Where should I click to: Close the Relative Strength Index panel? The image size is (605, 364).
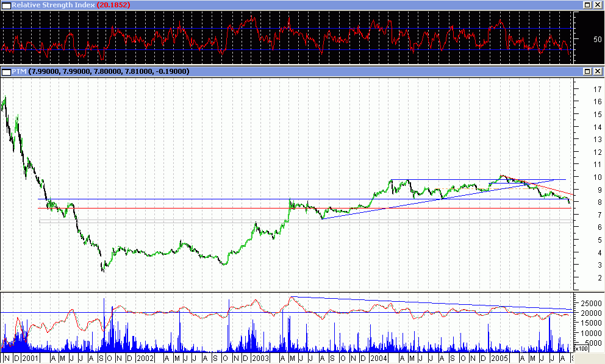tap(598, 5)
